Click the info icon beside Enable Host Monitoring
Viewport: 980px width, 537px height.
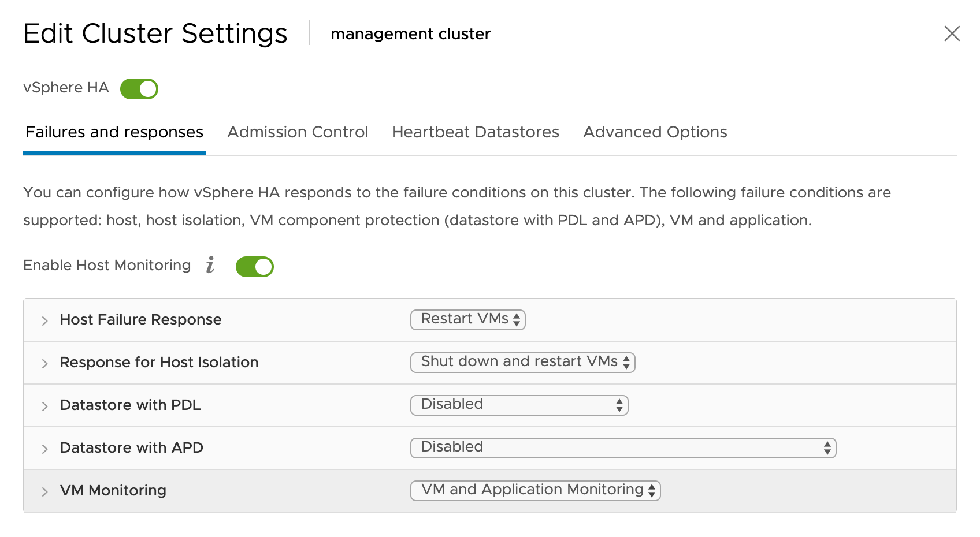(x=210, y=266)
